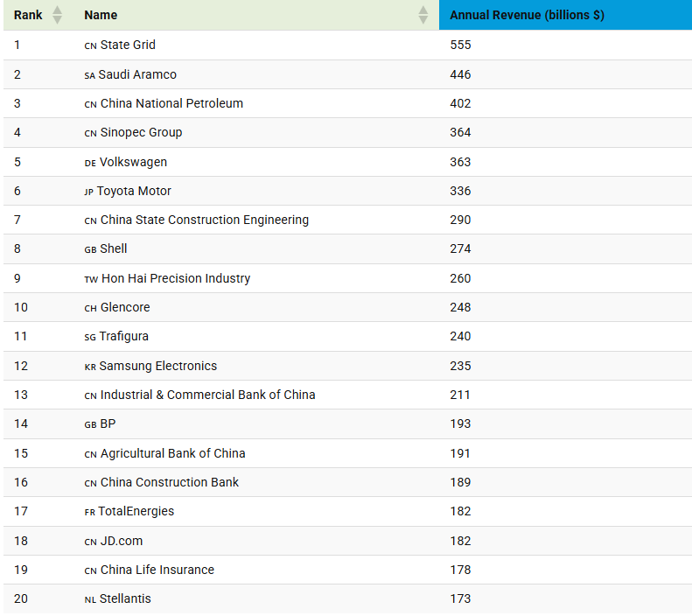Image resolution: width=692 pixels, height=616 pixels.
Task: Click the revenue value 191
Action: coord(460,453)
